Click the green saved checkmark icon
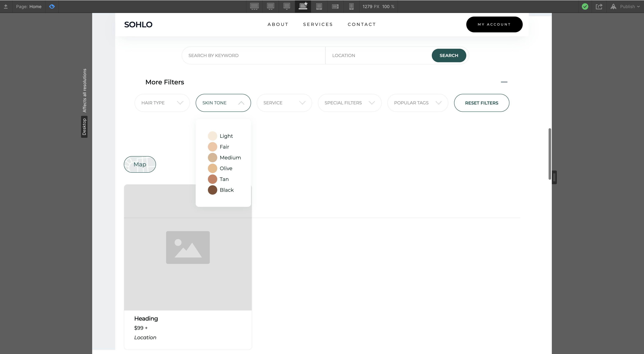This screenshot has width=644, height=354. click(585, 6)
